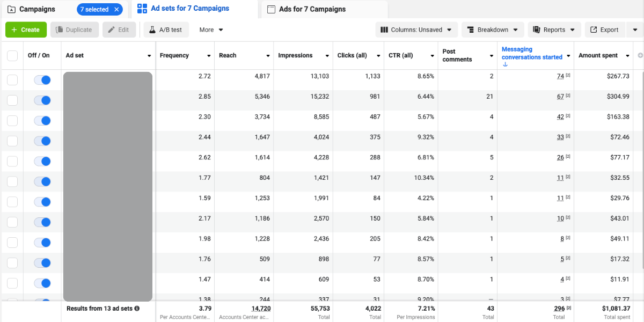Viewport: 644px width, 322px height.
Task: Check the select-all checkbox in header
Action: [x=12, y=55]
